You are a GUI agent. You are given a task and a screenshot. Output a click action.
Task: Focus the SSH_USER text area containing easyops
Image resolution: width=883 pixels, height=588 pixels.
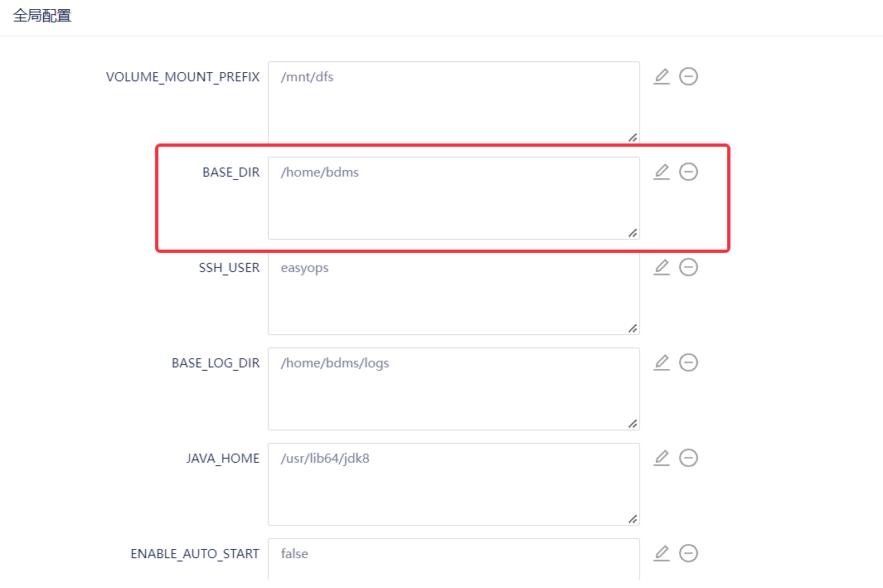pyautogui.click(x=454, y=294)
